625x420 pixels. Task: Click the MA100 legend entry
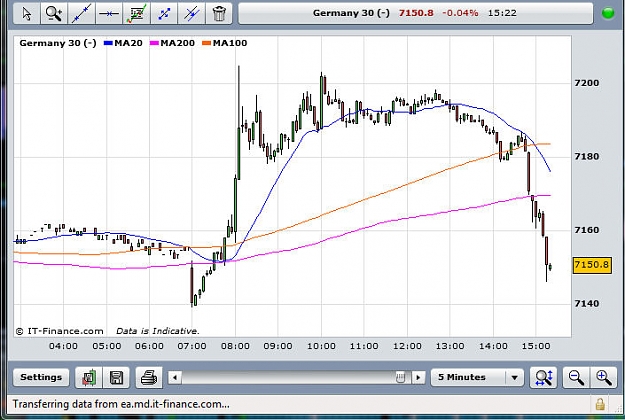click(225, 43)
